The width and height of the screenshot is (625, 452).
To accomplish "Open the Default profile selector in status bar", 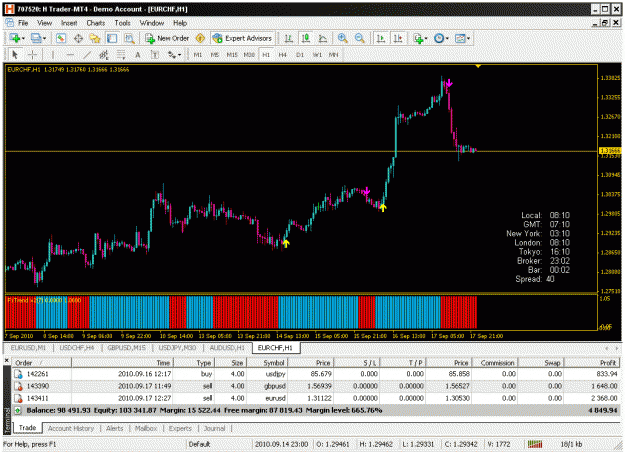I will click(x=199, y=444).
